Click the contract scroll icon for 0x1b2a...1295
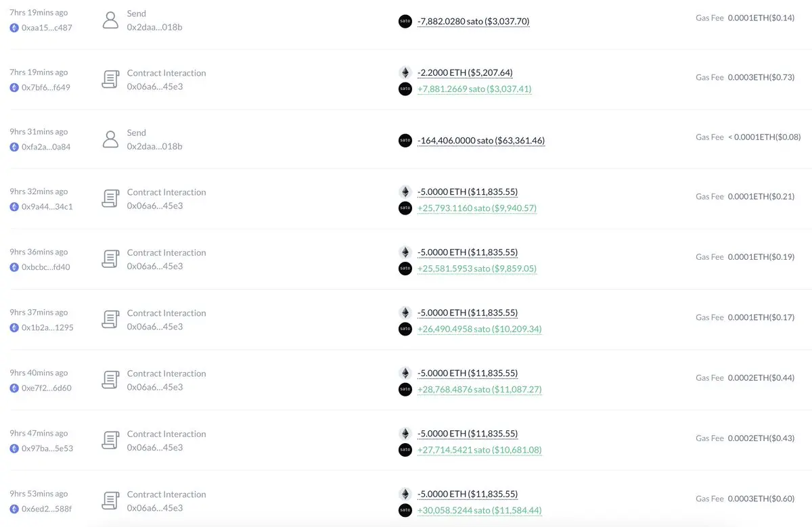 click(x=110, y=320)
